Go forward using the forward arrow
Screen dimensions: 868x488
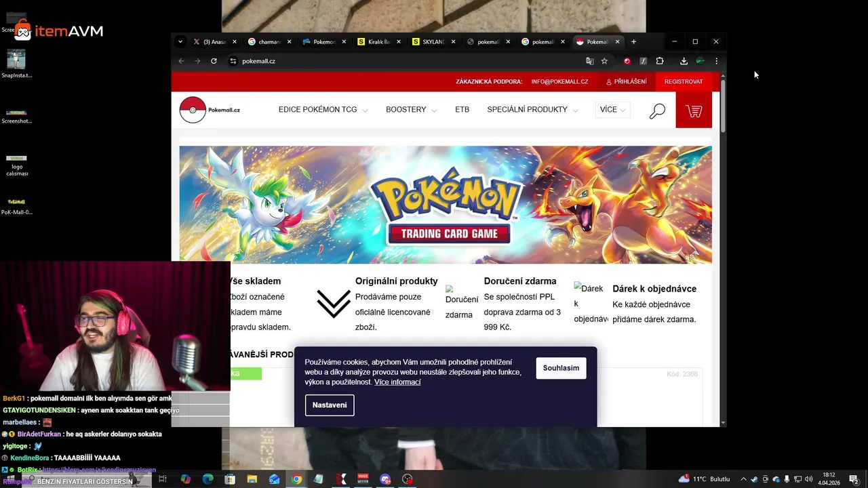click(197, 61)
